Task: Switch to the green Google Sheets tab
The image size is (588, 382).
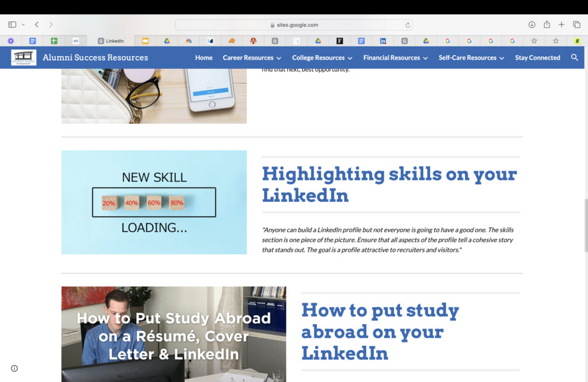Action: 54,41
